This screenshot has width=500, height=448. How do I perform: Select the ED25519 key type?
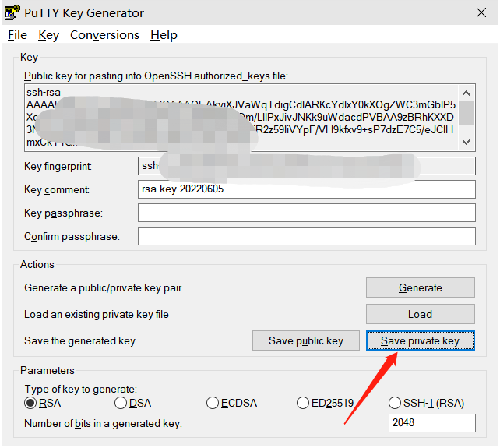point(325,403)
